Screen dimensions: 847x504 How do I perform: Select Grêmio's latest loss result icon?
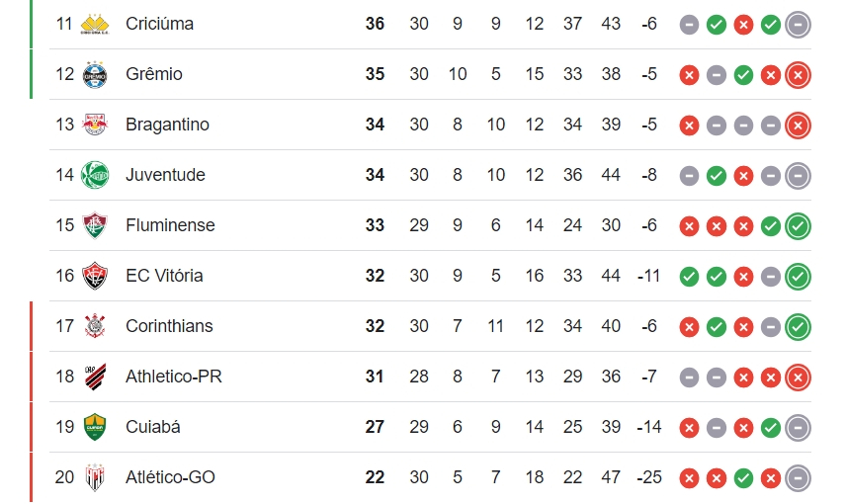[x=798, y=75]
